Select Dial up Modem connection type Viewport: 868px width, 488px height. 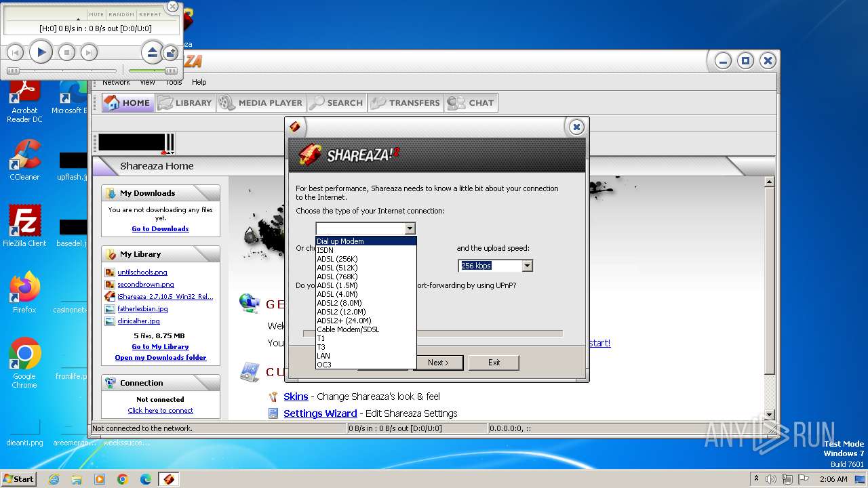click(366, 241)
